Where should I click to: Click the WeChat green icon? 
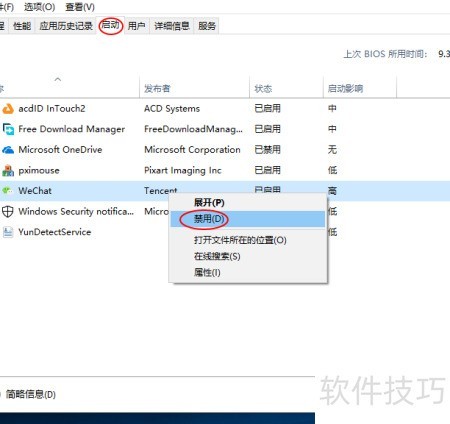point(7,191)
